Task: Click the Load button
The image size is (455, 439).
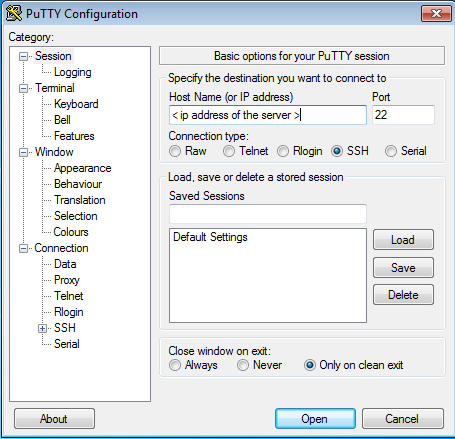Action: 403,240
